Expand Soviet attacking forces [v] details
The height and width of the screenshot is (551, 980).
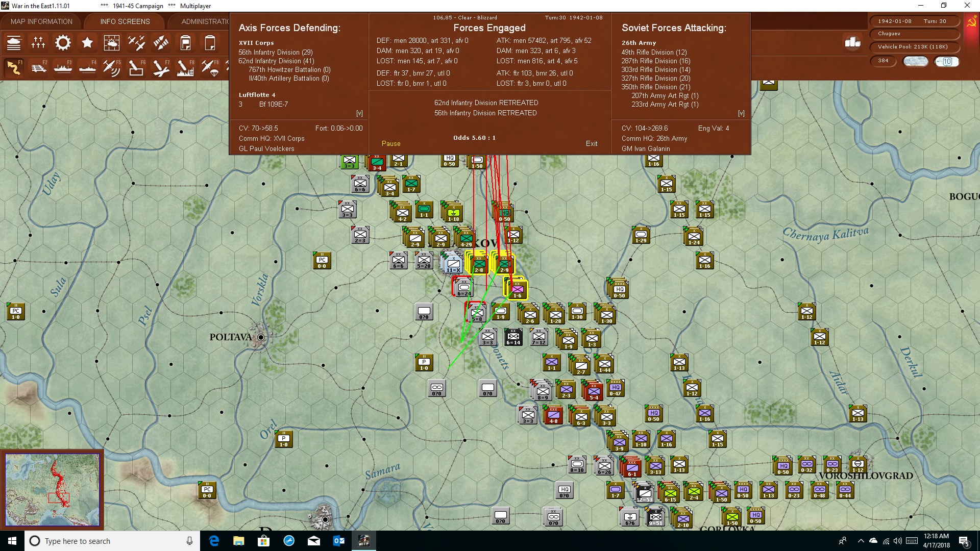[x=741, y=113]
